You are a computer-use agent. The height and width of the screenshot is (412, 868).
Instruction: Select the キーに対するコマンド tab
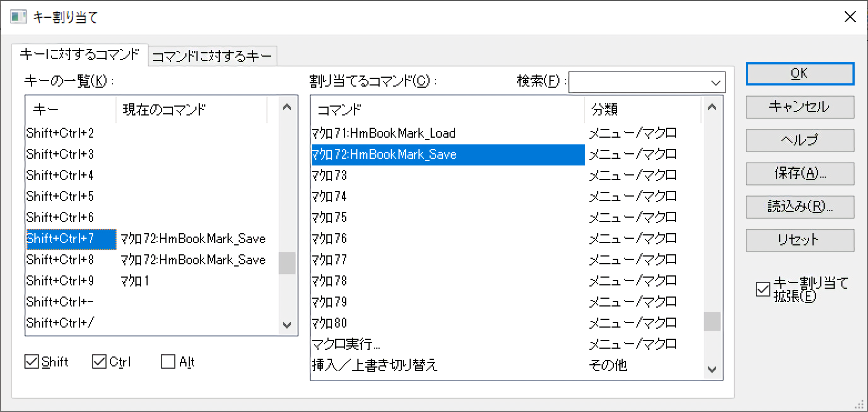click(x=79, y=54)
